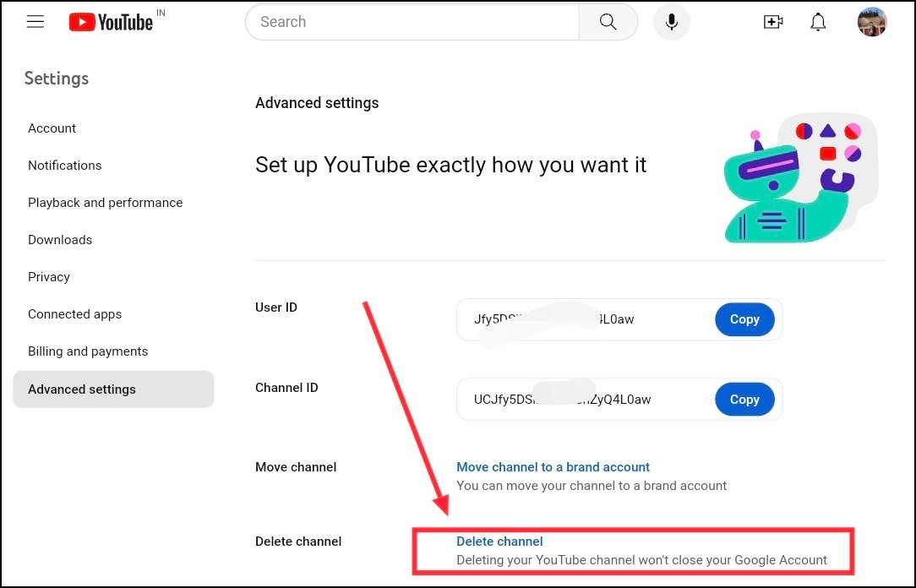Click the 'Settings' page title
The width and height of the screenshot is (916, 588).
(57, 79)
